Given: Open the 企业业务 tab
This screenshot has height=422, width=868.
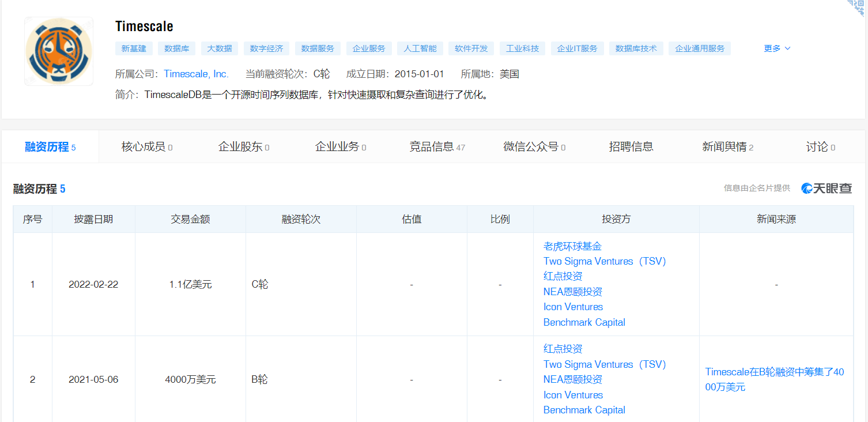Looking at the screenshot, I should (x=341, y=147).
